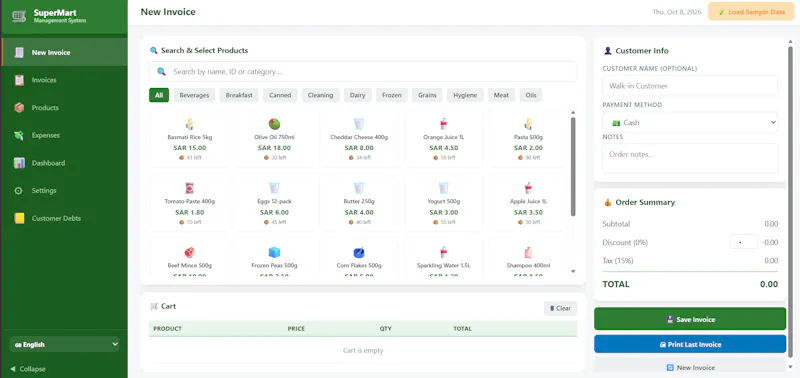Image resolution: width=800 pixels, height=378 pixels.
Task: Click the Dashboard chart icon
Action: click(19, 163)
